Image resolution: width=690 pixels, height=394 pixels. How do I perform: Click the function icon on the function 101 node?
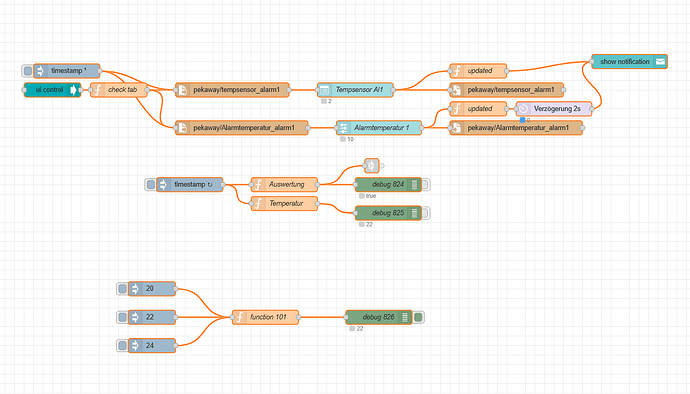(239, 317)
